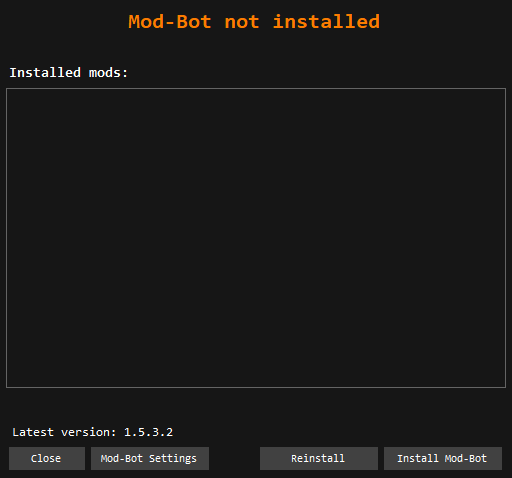512x478 pixels.
Task: Click the word 'installed' in the orange title
Action: (326, 22)
